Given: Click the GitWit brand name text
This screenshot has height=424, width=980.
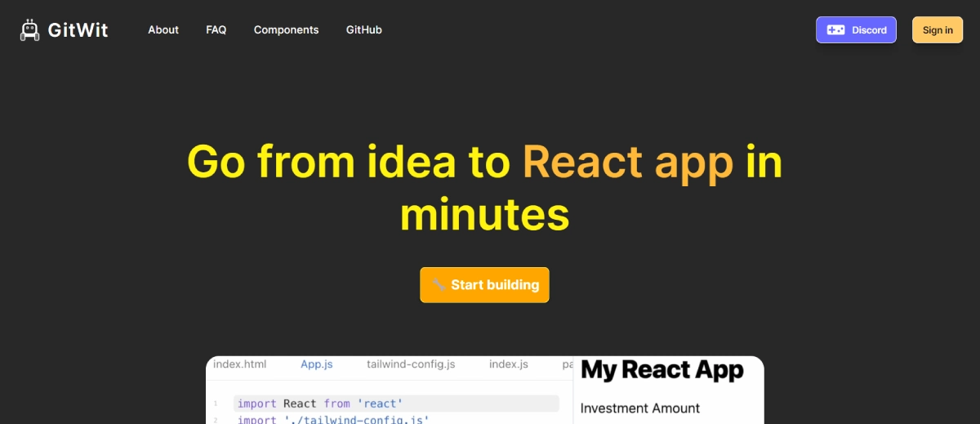Looking at the screenshot, I should 78,30.
